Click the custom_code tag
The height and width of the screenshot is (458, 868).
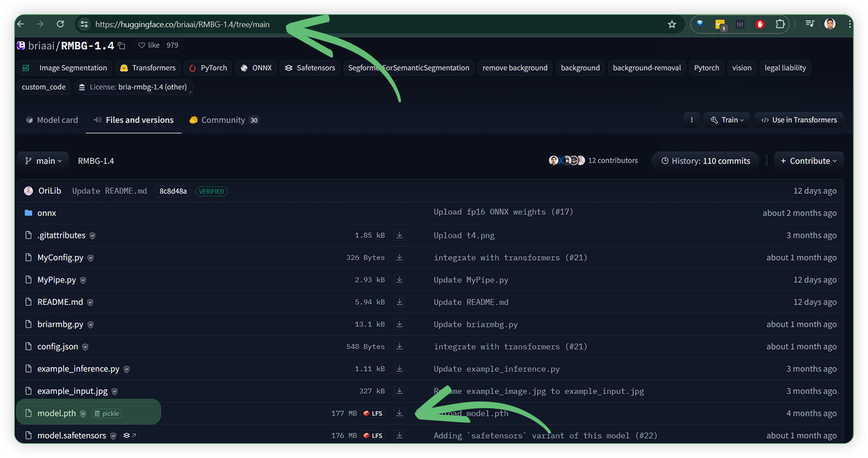(x=44, y=87)
